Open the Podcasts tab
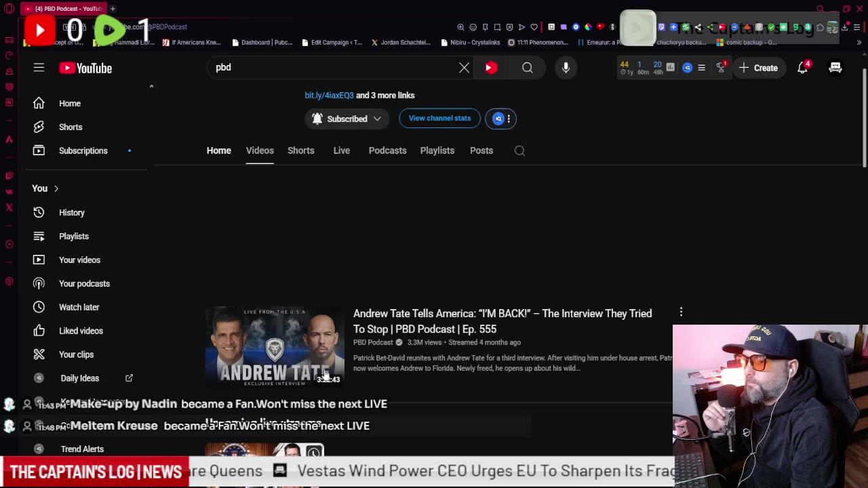Viewport: 868px width, 488px height. tap(387, 150)
